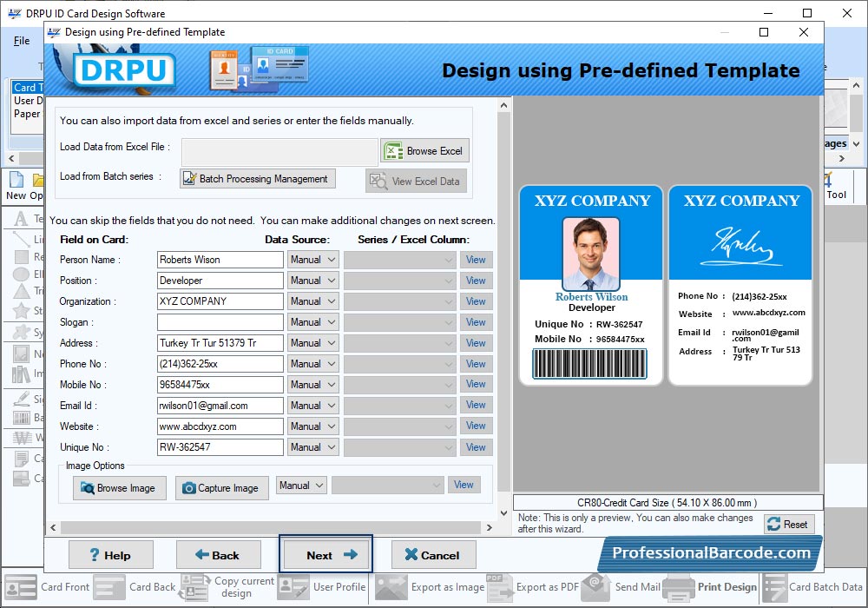This screenshot has width=868, height=608.
Task: Open Website data source dropdown
Action: [312, 426]
